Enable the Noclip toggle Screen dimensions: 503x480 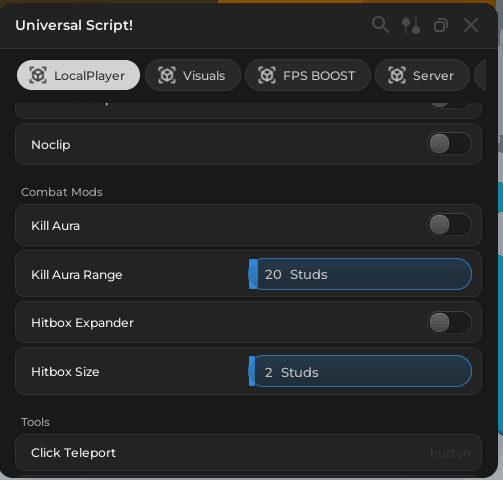click(449, 144)
